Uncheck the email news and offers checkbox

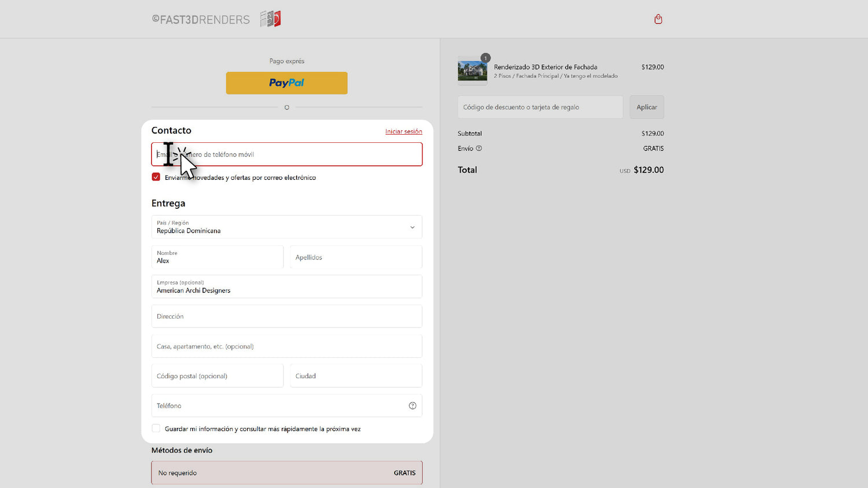pos(156,177)
